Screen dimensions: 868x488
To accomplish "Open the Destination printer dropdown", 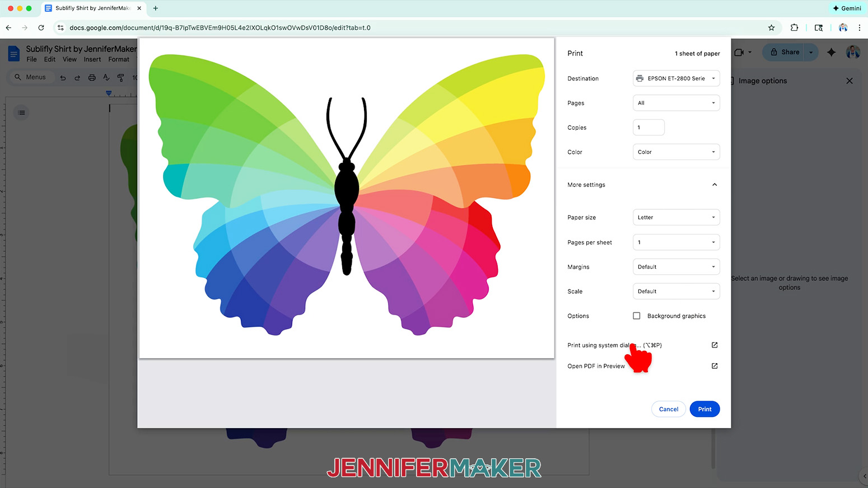I will point(676,78).
